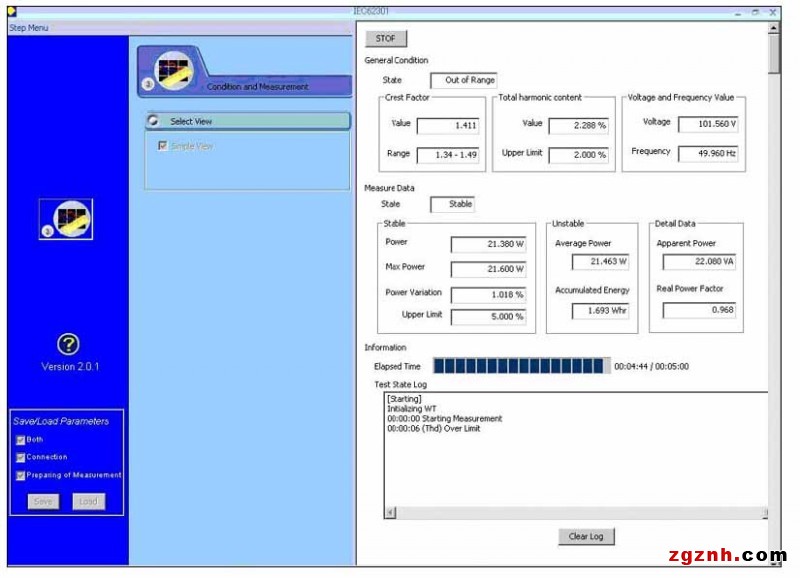The image size is (800, 578).
Task: Click the sidebar measurement step thumbnail icon
Action: 66,219
